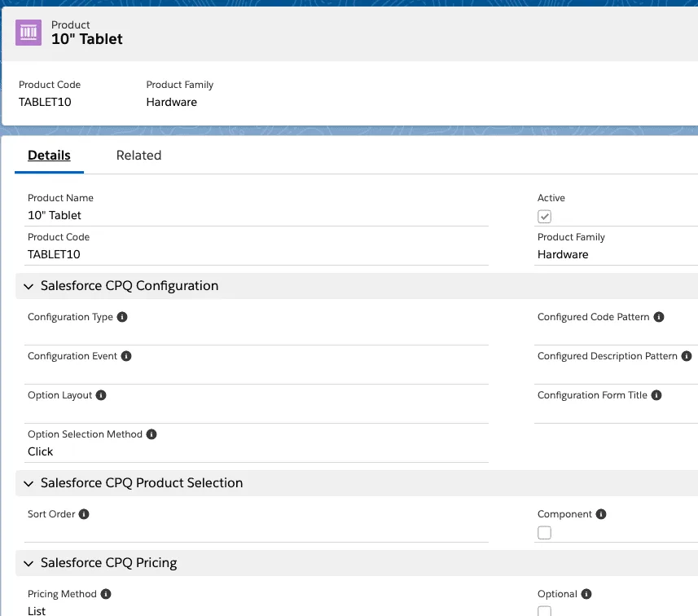Open Pricing Method info icon
Viewport: 698px width, 616px height.
[x=106, y=594]
